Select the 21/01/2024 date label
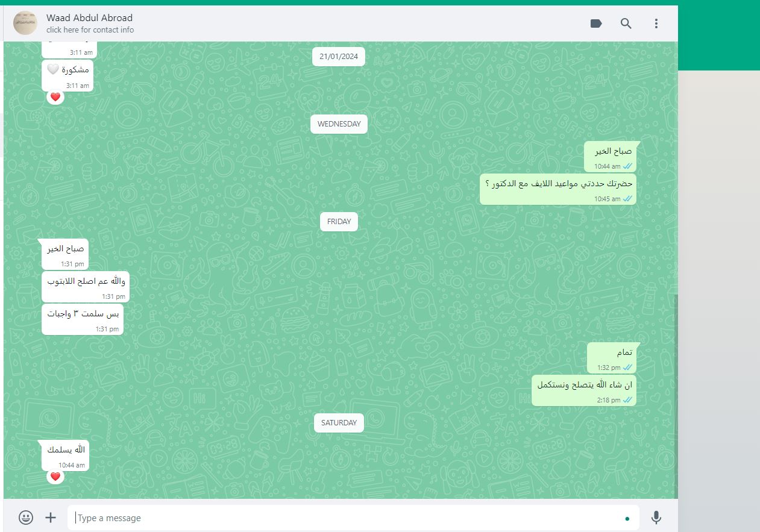 click(339, 57)
